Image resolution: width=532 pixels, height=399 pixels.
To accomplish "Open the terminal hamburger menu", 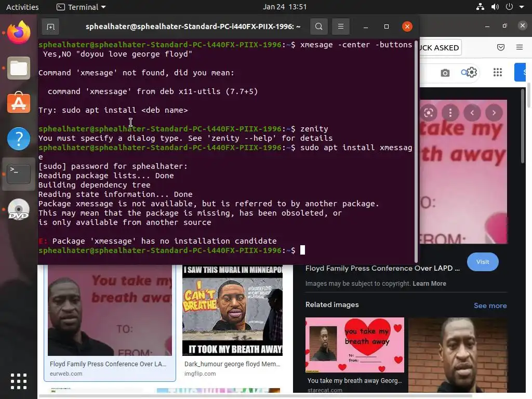I will click(x=341, y=26).
